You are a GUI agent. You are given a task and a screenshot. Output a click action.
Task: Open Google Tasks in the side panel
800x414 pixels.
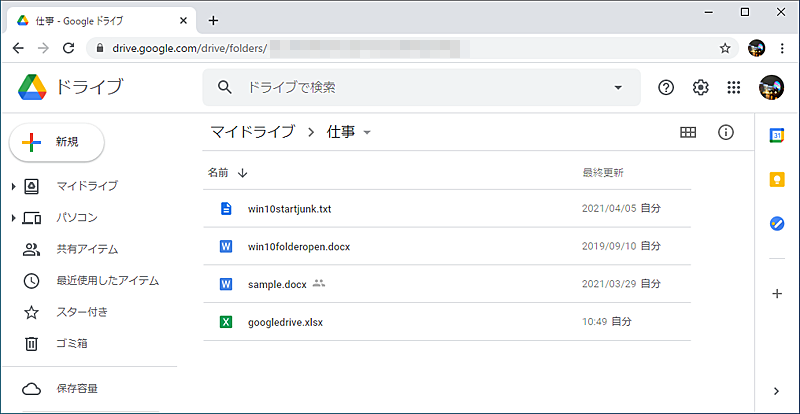[x=776, y=224]
